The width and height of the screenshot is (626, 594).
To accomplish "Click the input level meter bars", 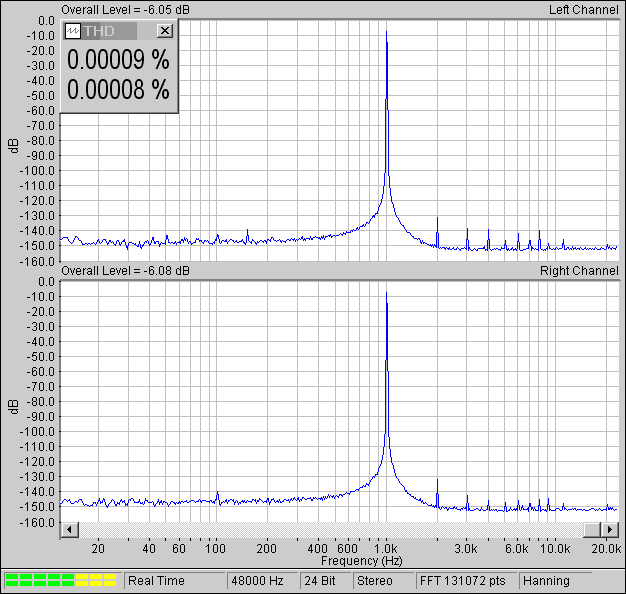I will tap(61, 580).
